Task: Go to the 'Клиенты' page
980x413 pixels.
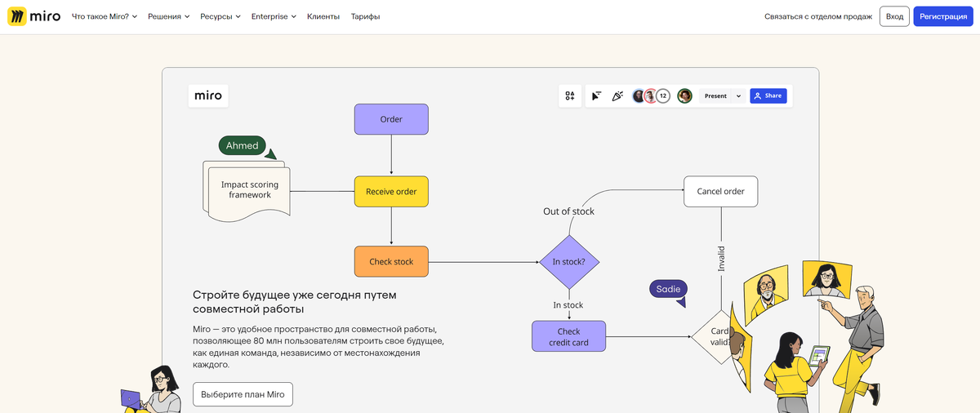Action: point(323,16)
